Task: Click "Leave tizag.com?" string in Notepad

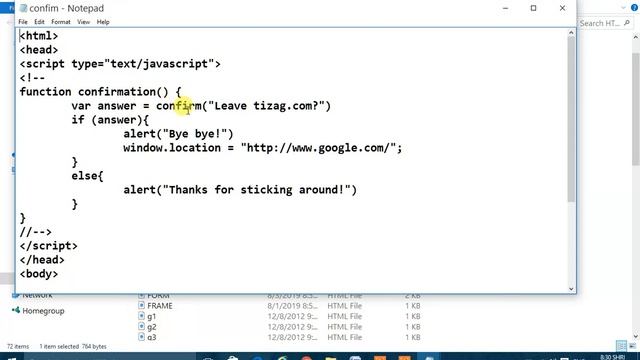Action: click(266, 106)
